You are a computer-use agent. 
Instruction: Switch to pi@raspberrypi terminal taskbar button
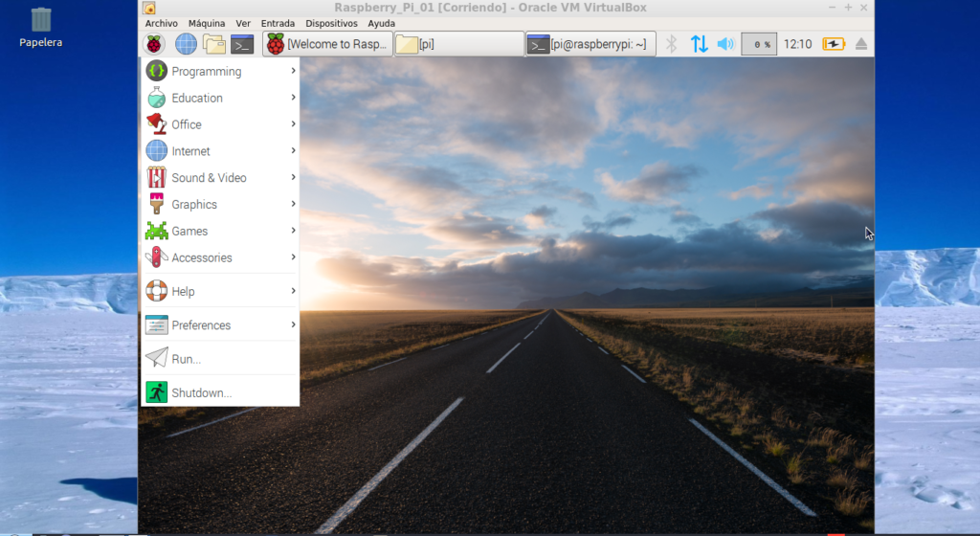point(590,44)
